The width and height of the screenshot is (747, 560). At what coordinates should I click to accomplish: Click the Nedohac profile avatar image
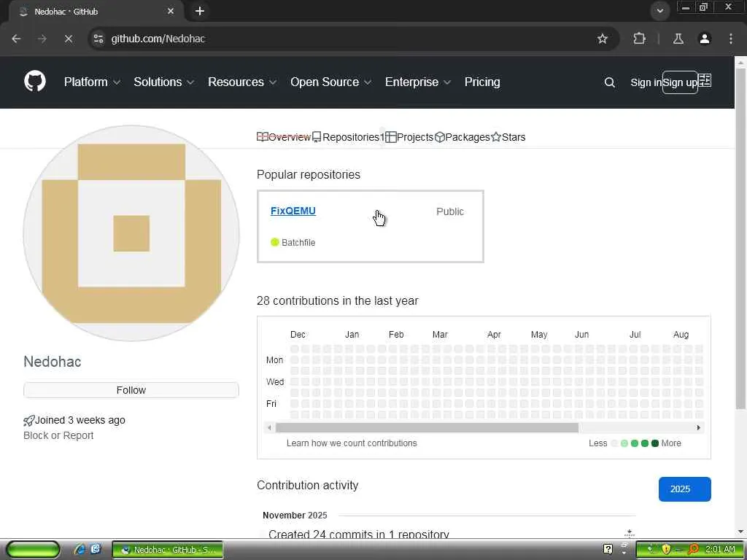[x=131, y=233]
